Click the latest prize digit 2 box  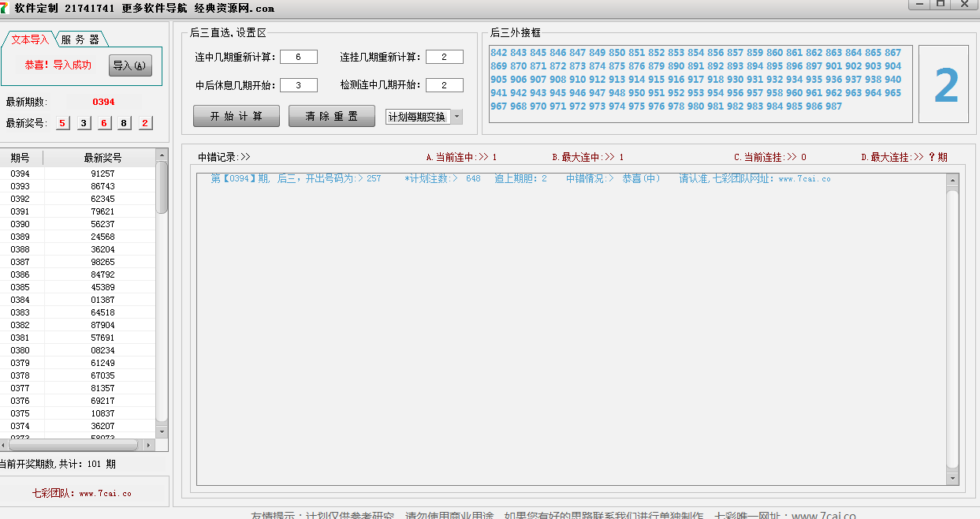[145, 123]
